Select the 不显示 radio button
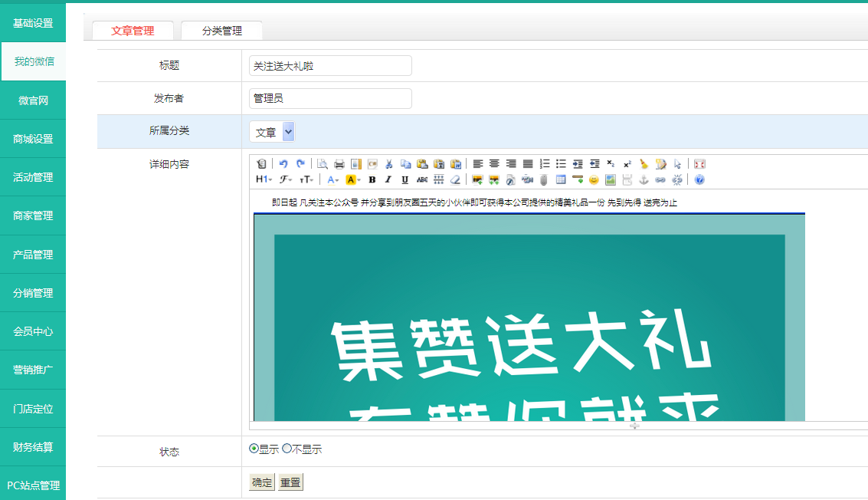The height and width of the screenshot is (500, 868). tap(287, 449)
